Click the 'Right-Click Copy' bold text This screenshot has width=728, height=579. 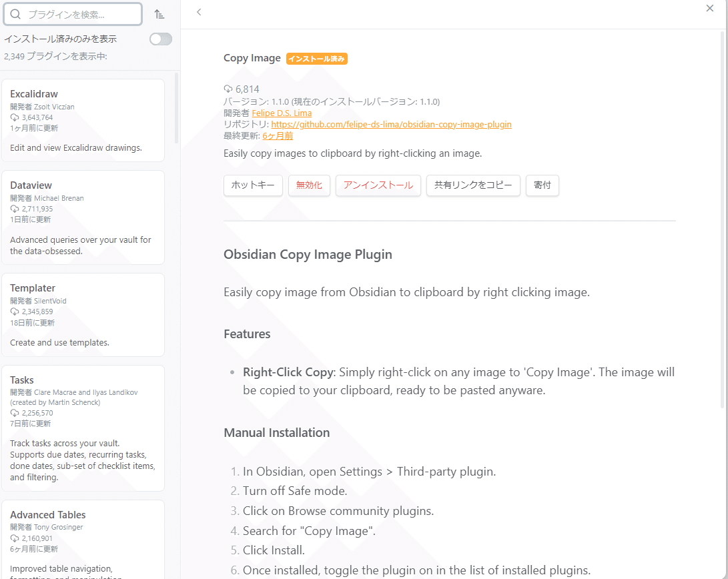288,372
